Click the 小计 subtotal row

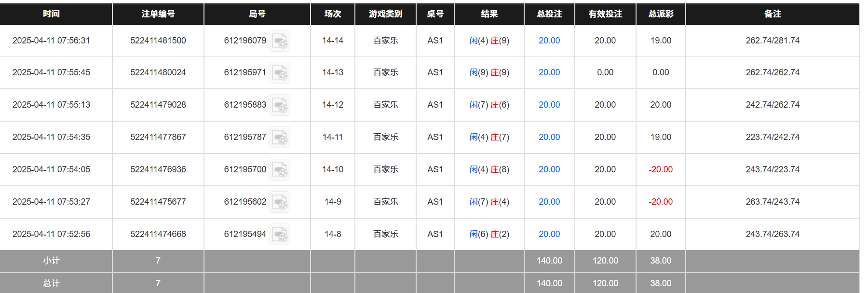[52, 261]
